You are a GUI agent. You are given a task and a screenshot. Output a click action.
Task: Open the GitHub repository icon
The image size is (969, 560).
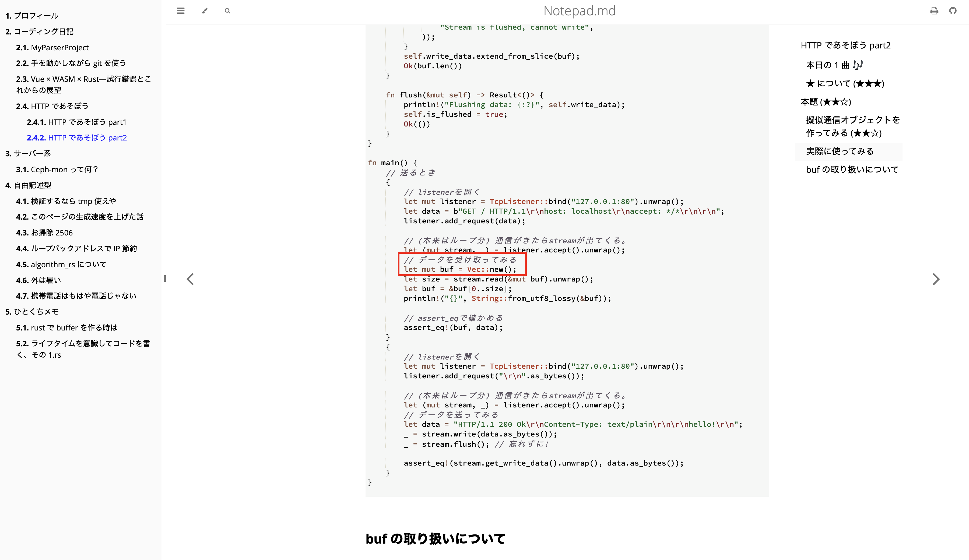pyautogui.click(x=953, y=11)
